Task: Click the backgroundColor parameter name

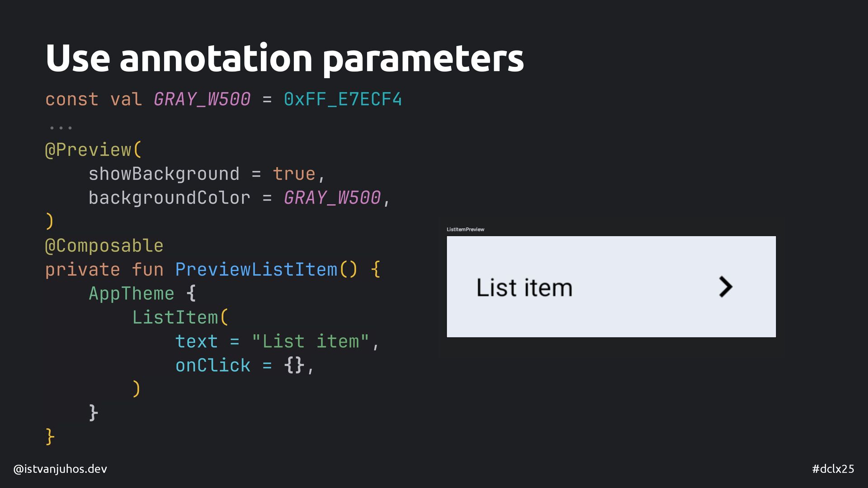Action: 170,198
